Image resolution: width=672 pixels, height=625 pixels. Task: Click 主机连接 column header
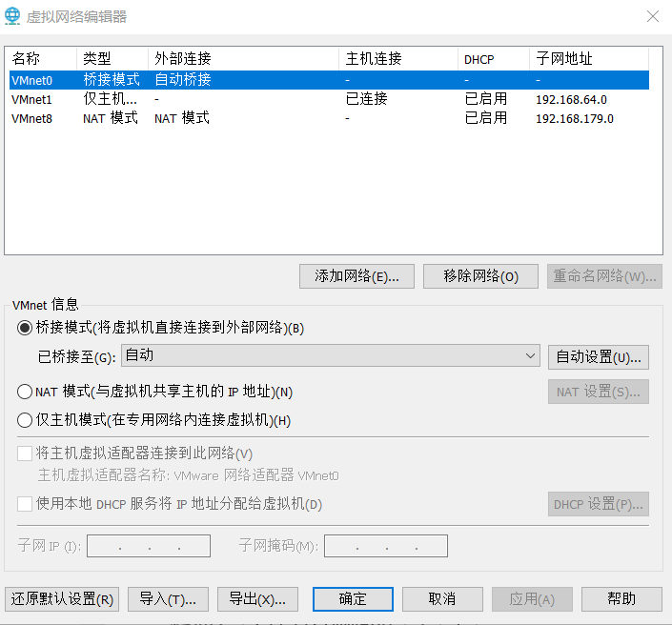(x=398, y=58)
